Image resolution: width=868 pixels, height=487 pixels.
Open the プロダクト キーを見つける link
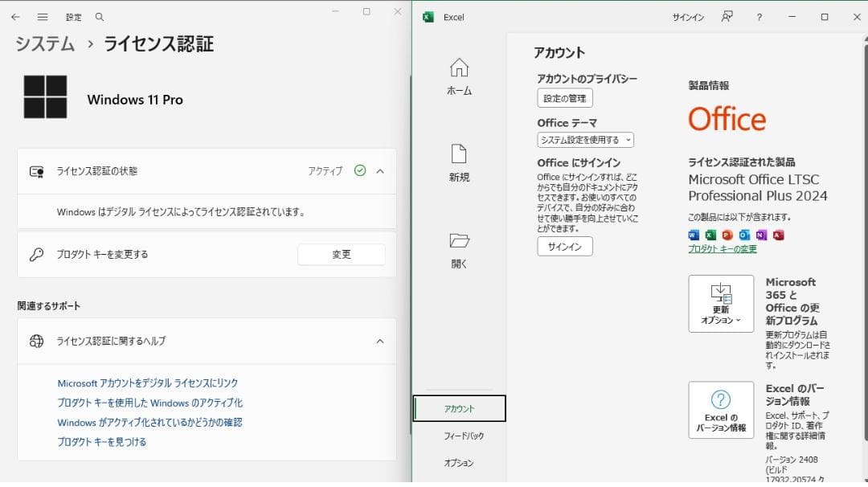[x=102, y=442]
